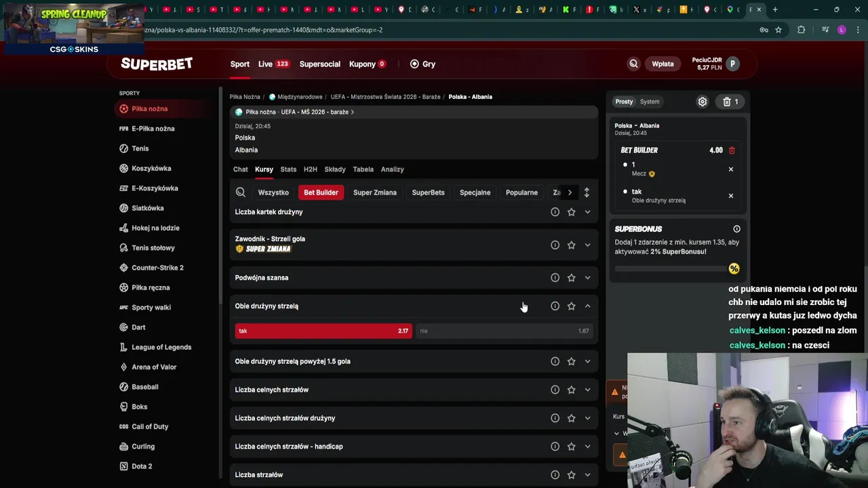This screenshot has height=488, width=868.
Task: Open Live section in top navigation
Action: [273, 64]
